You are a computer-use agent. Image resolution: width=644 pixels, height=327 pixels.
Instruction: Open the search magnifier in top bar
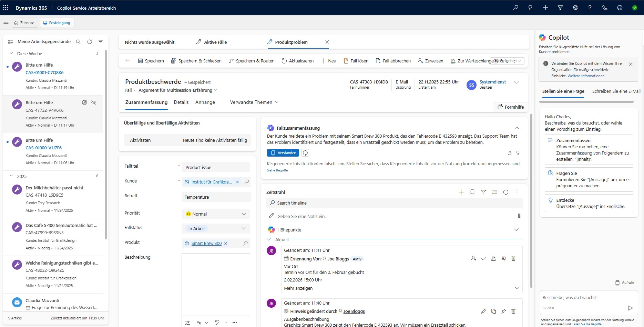pos(515,8)
